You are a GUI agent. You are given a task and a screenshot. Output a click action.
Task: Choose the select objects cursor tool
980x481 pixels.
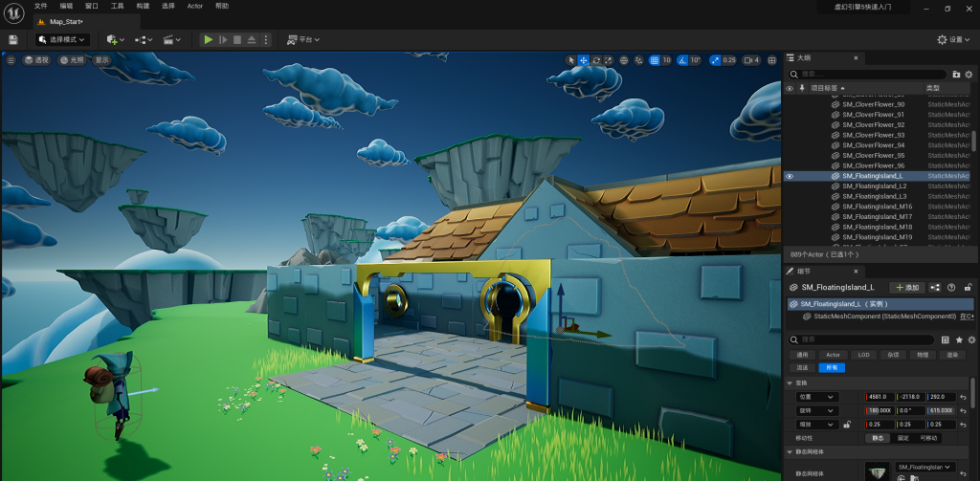[x=570, y=60]
